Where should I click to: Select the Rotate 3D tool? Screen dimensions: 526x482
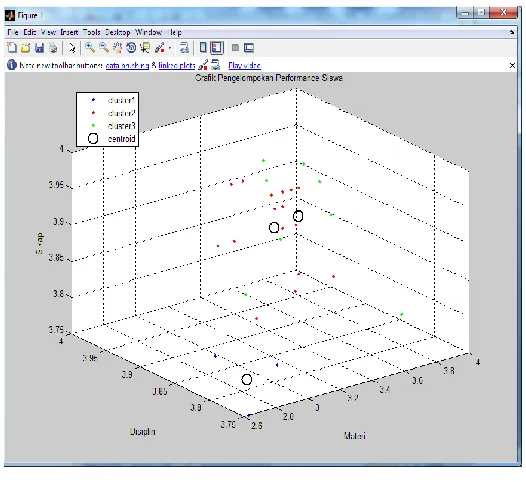131,48
